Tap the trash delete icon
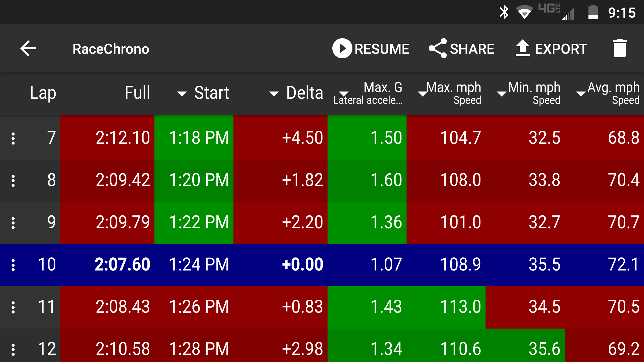Screen dimensions: 644x362 pos(619,48)
